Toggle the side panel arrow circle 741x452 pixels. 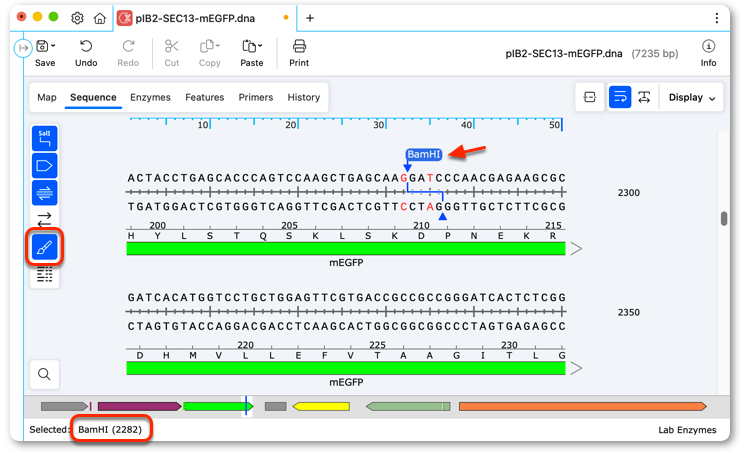pyautogui.click(x=23, y=48)
